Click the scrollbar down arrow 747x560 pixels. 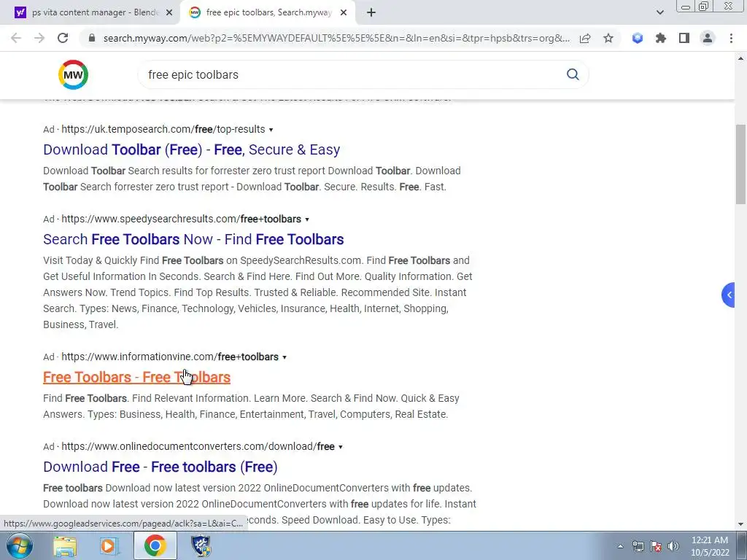[x=740, y=525]
